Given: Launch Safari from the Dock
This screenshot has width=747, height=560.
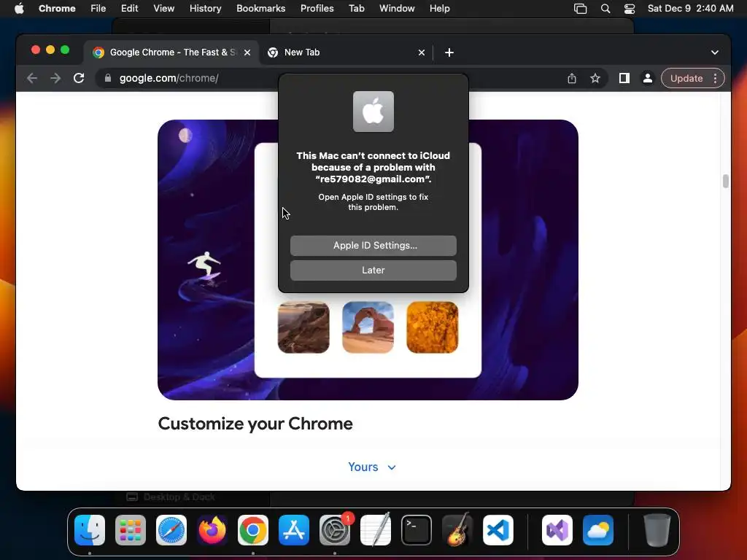Looking at the screenshot, I should point(171,529).
